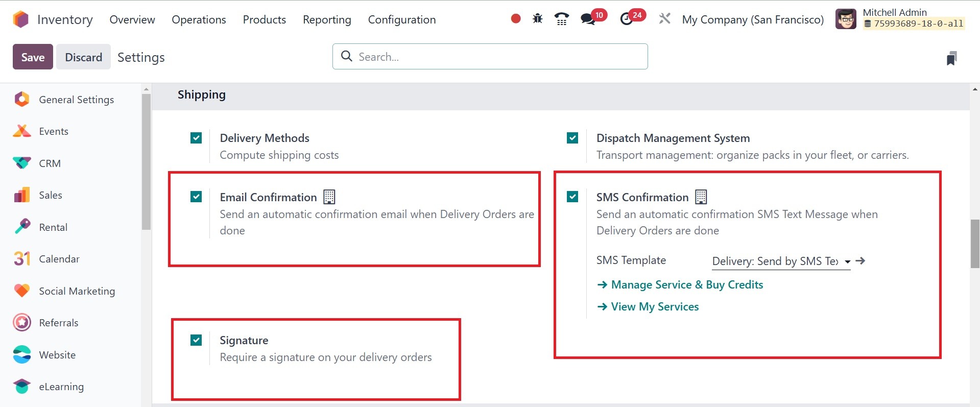The height and width of the screenshot is (407, 980).
Task: Open the messages chat bubble icon
Action: click(588, 19)
